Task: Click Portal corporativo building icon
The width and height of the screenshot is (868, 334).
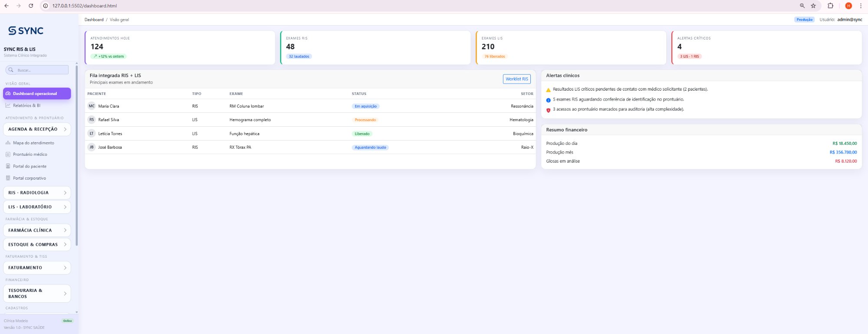Action: click(8, 178)
